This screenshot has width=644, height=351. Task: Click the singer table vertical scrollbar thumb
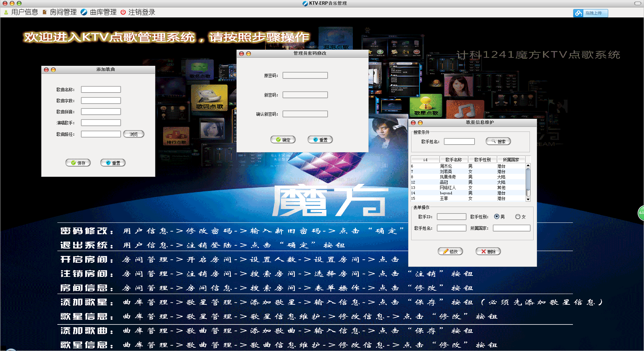(528, 180)
